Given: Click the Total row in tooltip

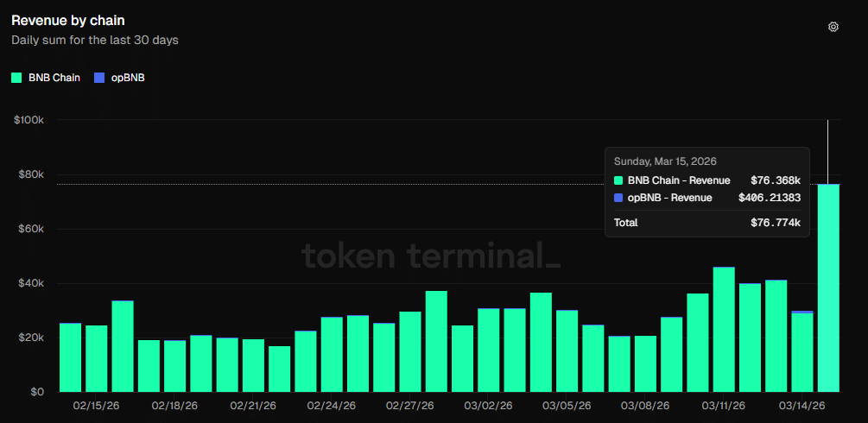Looking at the screenshot, I should click(706, 223).
